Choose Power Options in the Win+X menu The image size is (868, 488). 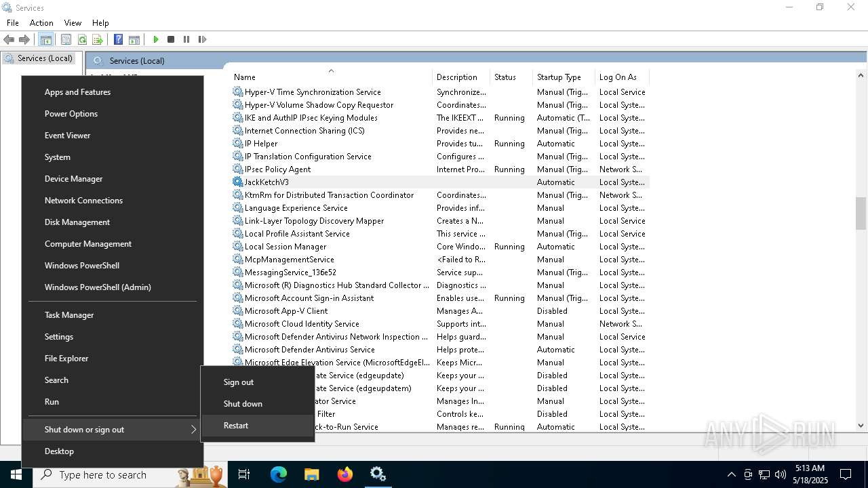113,114
